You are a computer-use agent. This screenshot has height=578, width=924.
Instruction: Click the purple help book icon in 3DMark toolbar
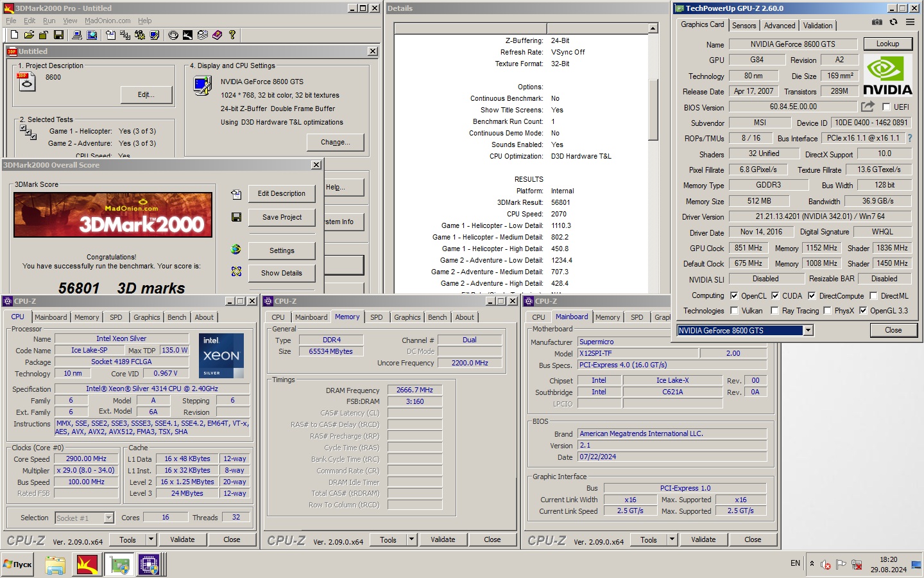click(218, 35)
